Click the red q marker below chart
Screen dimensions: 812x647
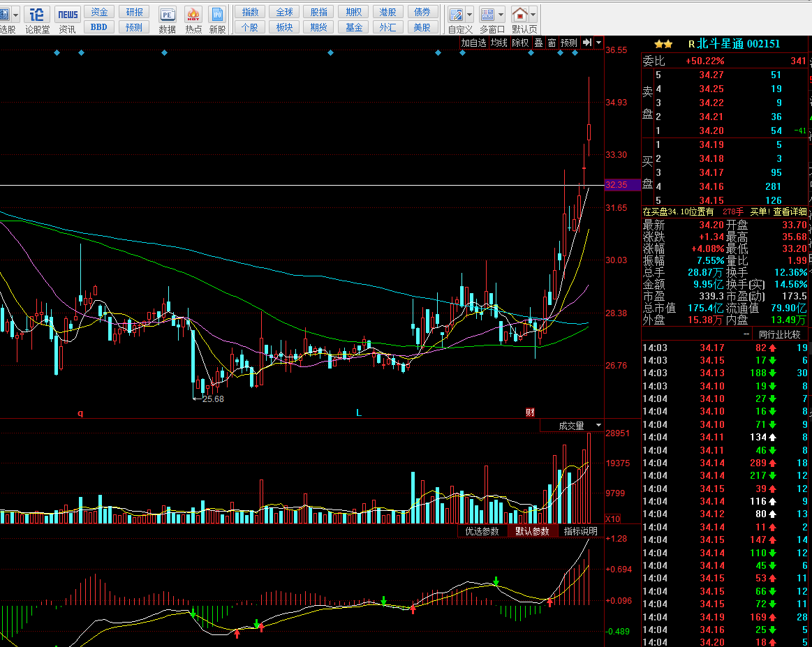80,412
